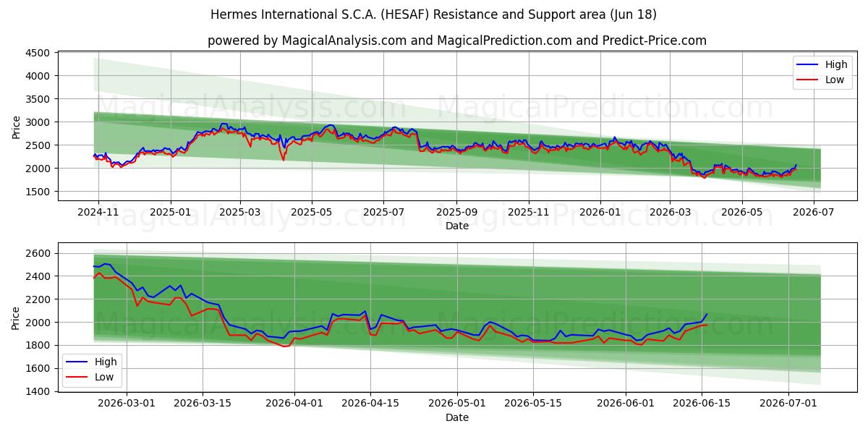The width and height of the screenshot is (868, 434).
Task: Click the upper chart date tick 2025-09
Action: click(456, 213)
